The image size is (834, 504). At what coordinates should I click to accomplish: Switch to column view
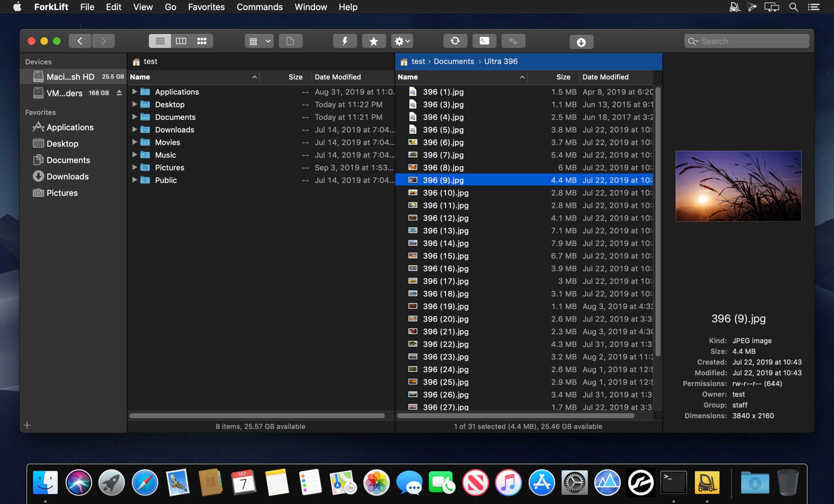pyautogui.click(x=181, y=41)
